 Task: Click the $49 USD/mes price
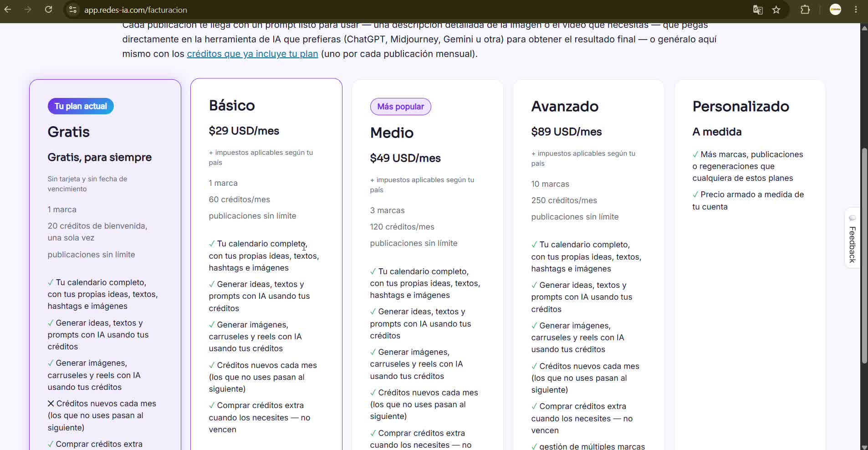click(x=405, y=158)
